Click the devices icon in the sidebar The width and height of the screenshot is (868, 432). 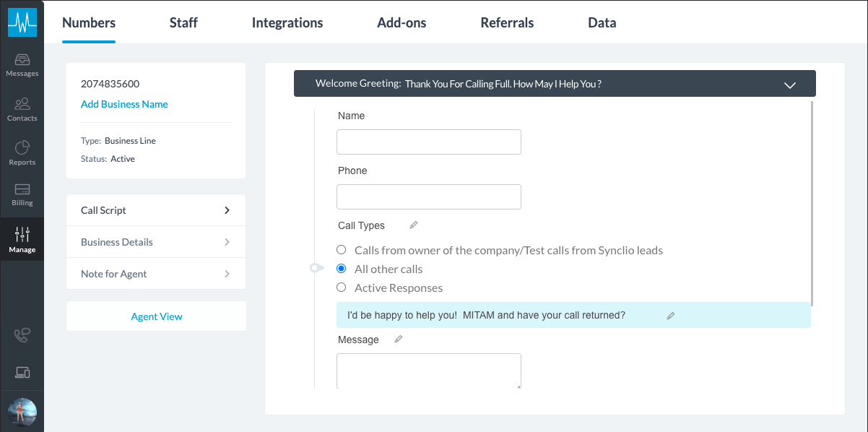tap(22, 372)
